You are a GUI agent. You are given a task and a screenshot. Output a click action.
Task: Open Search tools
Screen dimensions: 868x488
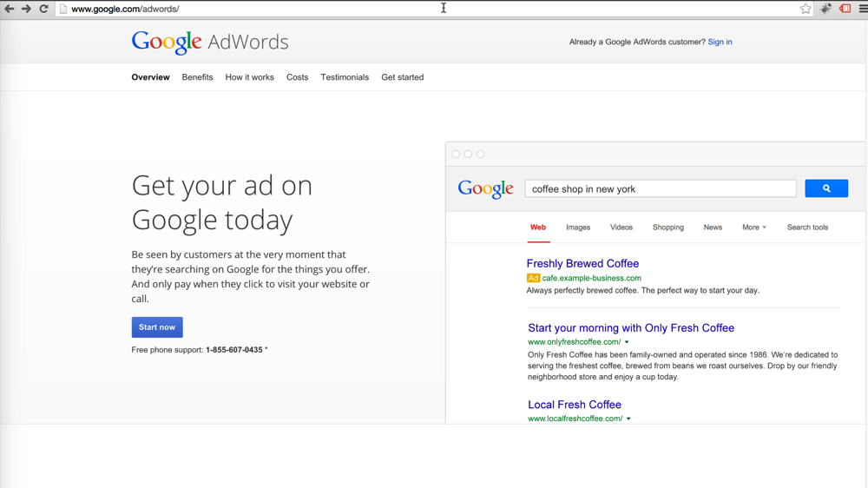[807, 228]
